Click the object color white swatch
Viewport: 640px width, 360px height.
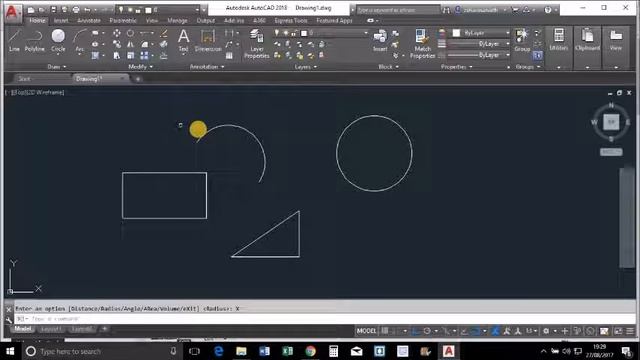click(x=456, y=33)
